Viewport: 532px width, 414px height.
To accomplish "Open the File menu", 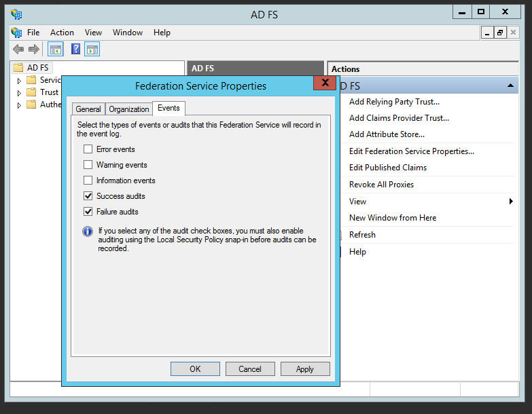I will click(33, 33).
